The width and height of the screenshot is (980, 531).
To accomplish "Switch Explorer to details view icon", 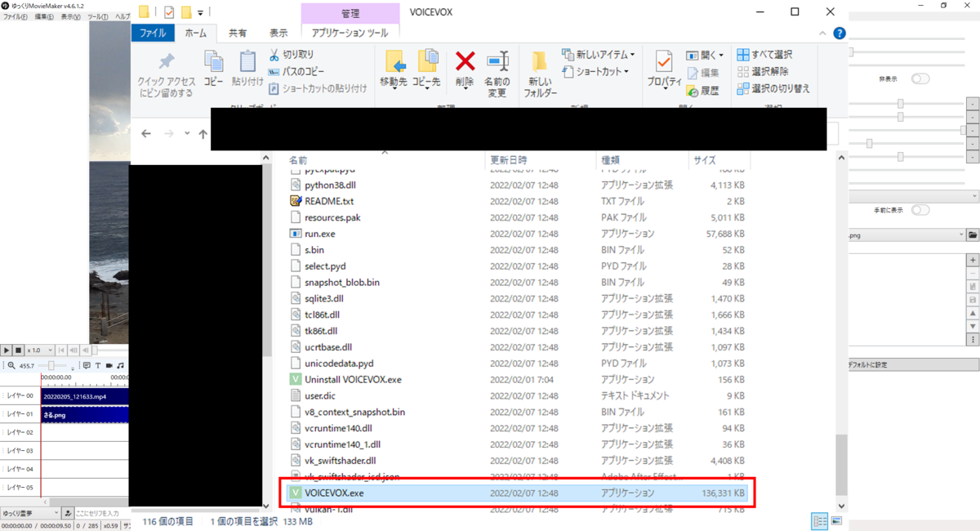I will pos(820,520).
